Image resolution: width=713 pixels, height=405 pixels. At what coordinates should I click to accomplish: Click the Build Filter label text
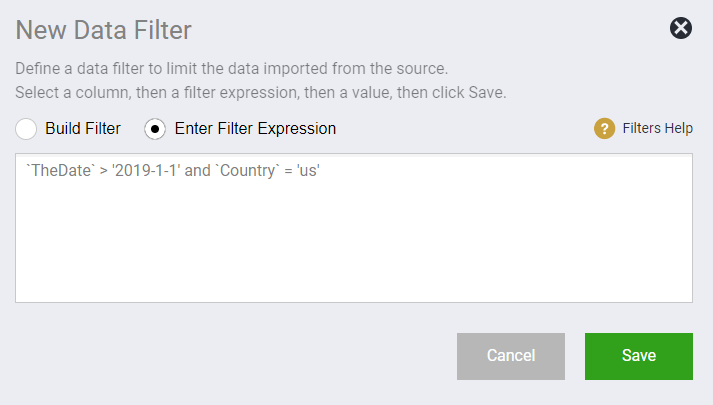click(x=83, y=129)
